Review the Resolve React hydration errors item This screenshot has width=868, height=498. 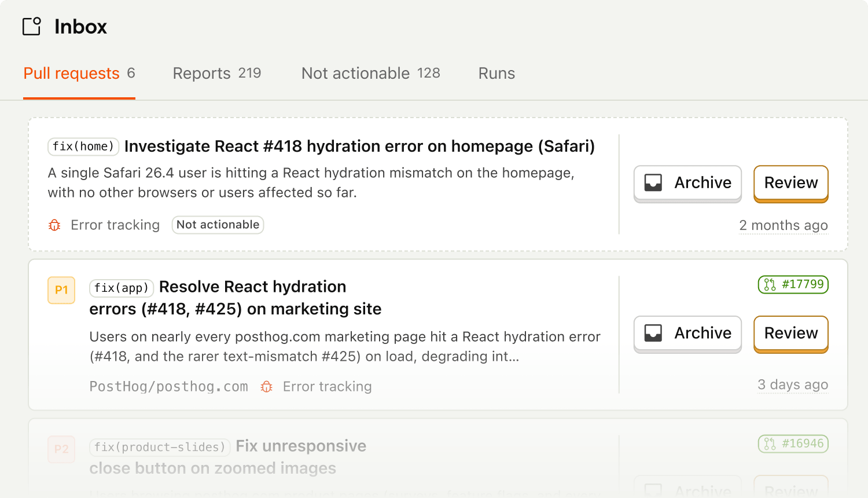tap(791, 334)
